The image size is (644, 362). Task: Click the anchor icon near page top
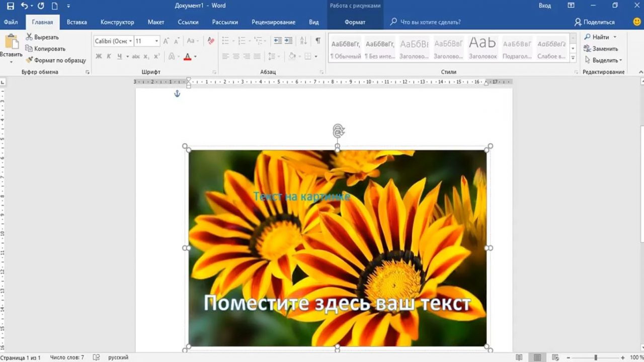point(177,94)
